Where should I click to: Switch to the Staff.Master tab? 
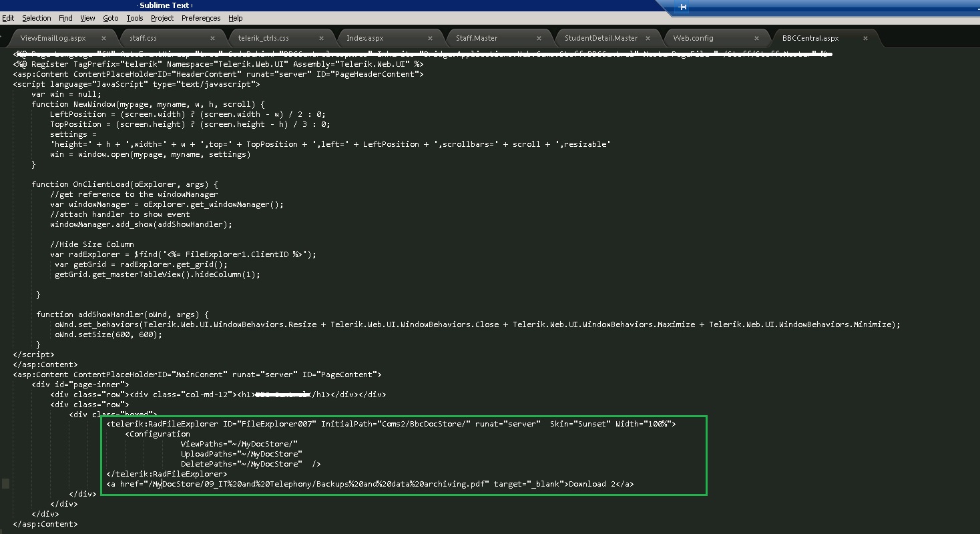[x=477, y=38]
